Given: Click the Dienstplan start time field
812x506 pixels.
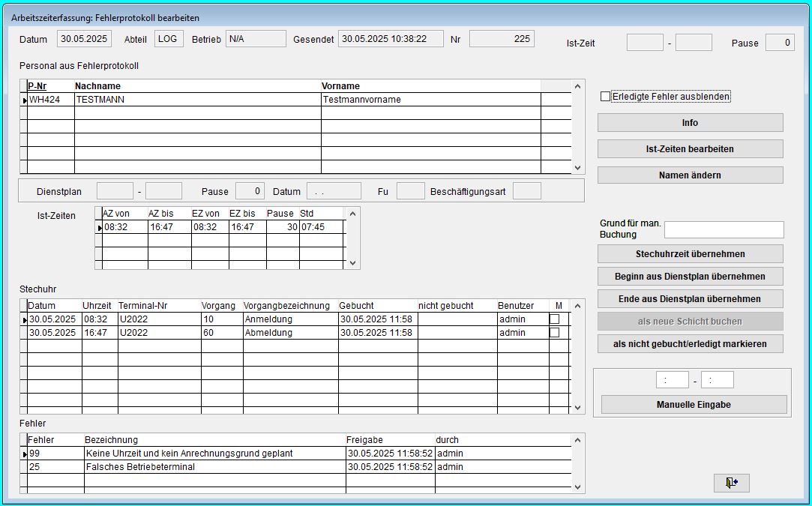Looking at the screenshot, I should 115,191.
